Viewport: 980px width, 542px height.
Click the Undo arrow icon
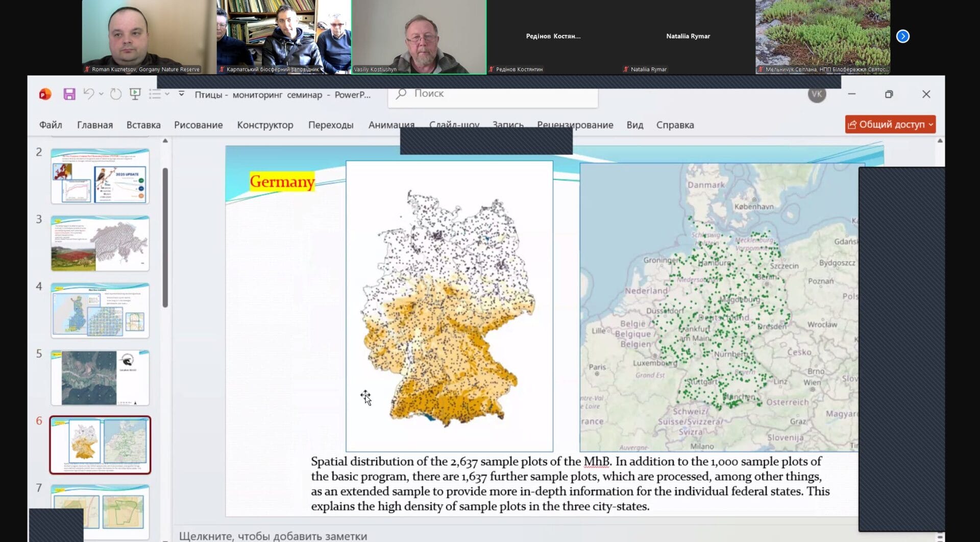[88, 94]
